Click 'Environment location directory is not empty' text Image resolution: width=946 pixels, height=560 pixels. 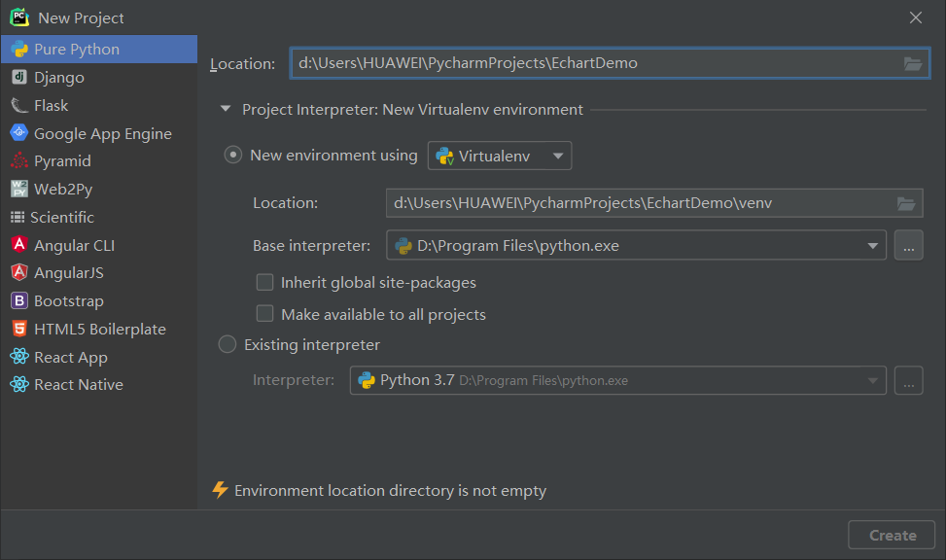390,491
